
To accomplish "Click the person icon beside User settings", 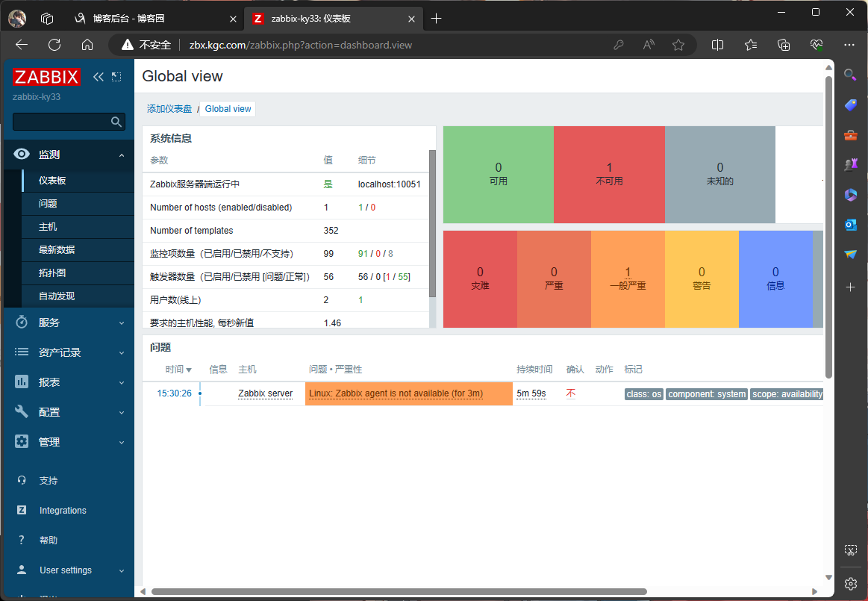I will (x=22, y=570).
